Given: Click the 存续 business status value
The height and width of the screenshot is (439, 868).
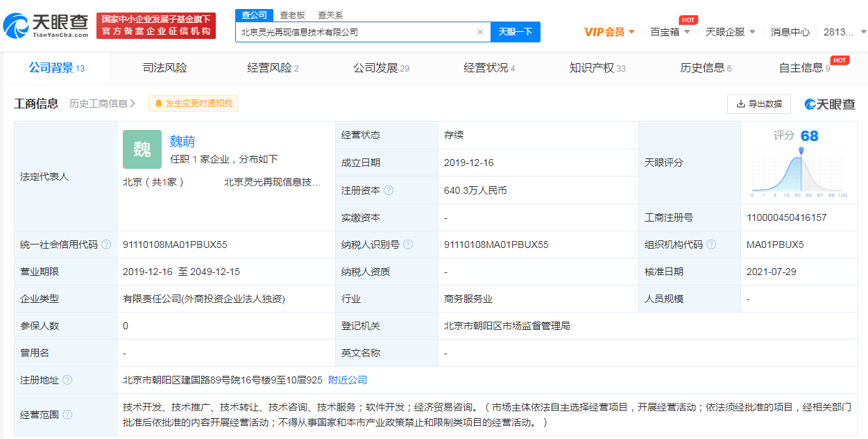Looking at the screenshot, I should (x=454, y=135).
